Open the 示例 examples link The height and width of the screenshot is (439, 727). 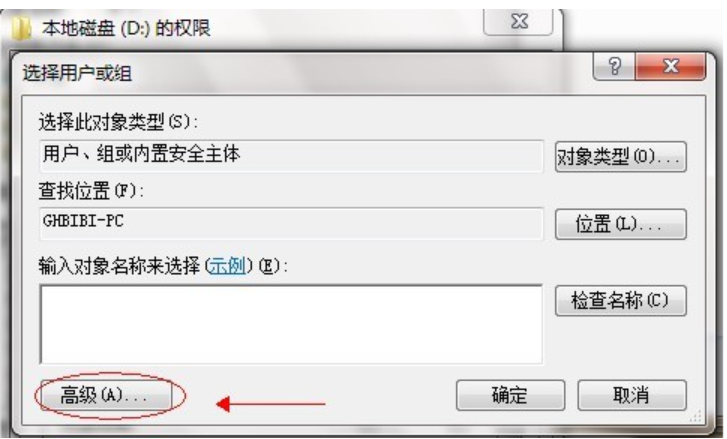tap(227, 266)
